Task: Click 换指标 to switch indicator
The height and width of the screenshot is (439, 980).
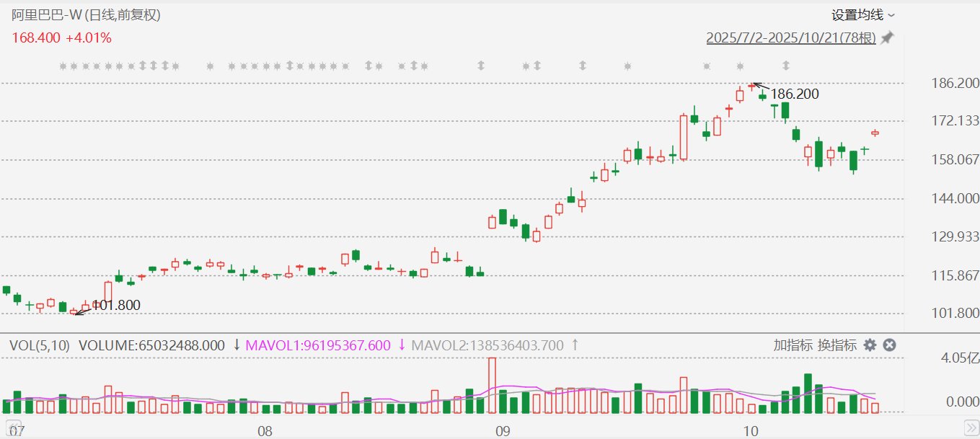Action: point(837,345)
